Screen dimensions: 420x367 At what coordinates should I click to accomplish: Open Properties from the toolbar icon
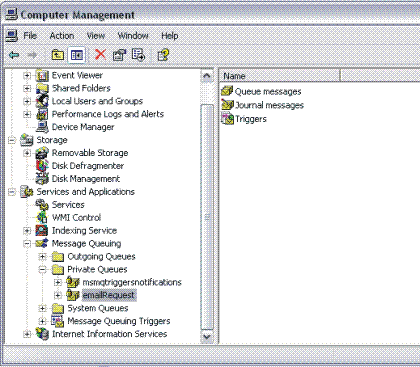click(119, 55)
